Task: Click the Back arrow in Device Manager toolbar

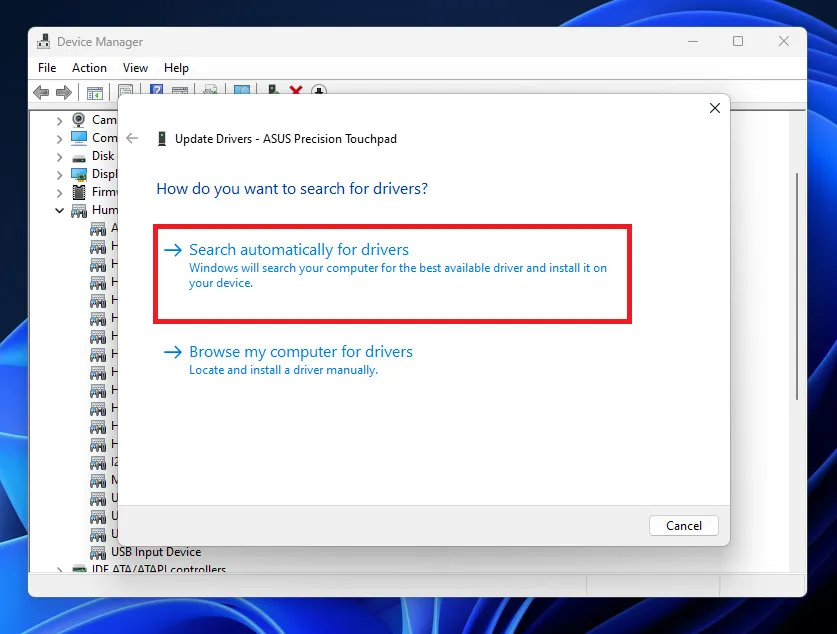Action: coord(41,92)
